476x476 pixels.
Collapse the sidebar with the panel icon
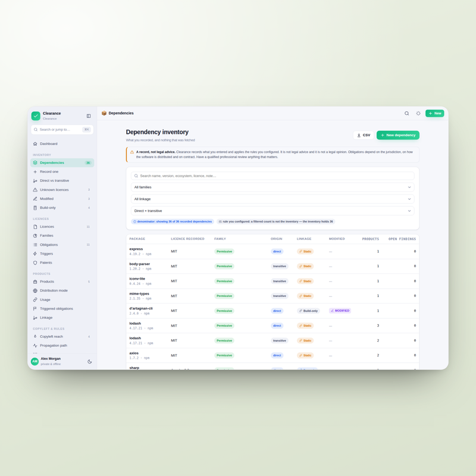click(x=89, y=116)
